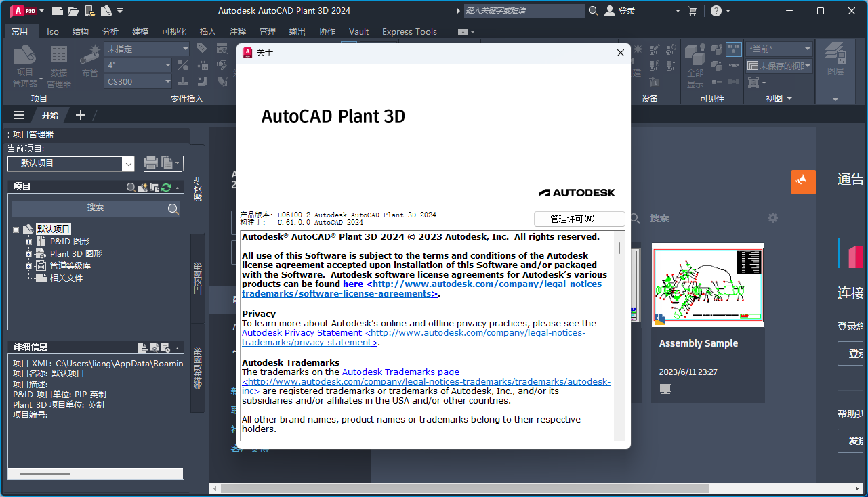This screenshot has height=497, width=868.
Task: Click the magnifier icon in 项目 panel header
Action: (131, 187)
